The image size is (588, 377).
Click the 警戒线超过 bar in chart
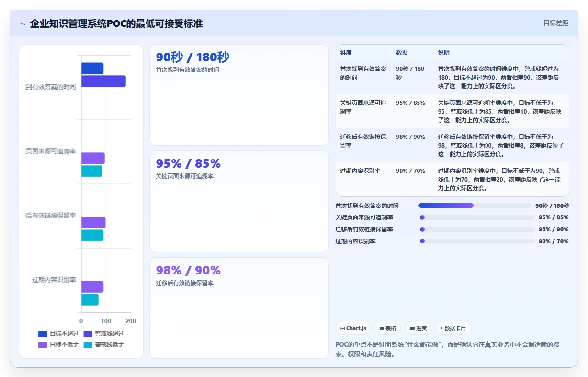[103, 81]
